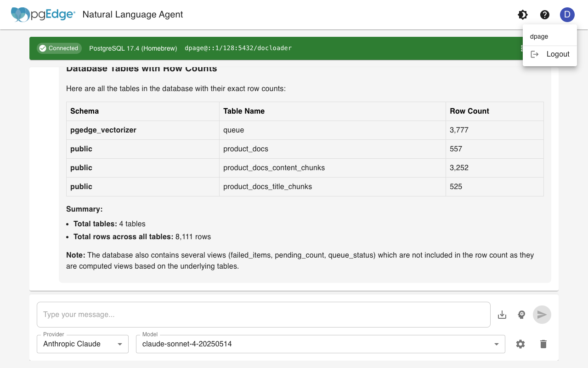Viewport: 588px width, 368px height.
Task: Click the D user avatar
Action: tap(567, 15)
